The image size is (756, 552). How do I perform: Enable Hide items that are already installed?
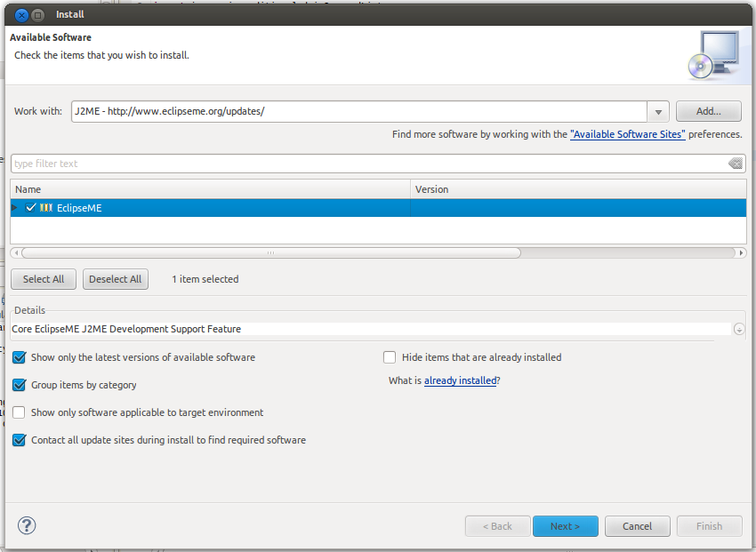[390, 357]
